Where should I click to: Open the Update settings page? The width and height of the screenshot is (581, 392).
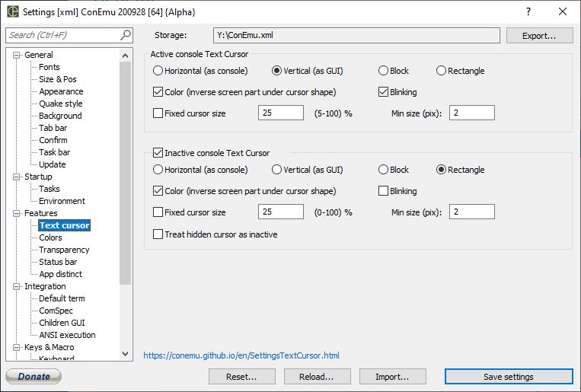(53, 164)
